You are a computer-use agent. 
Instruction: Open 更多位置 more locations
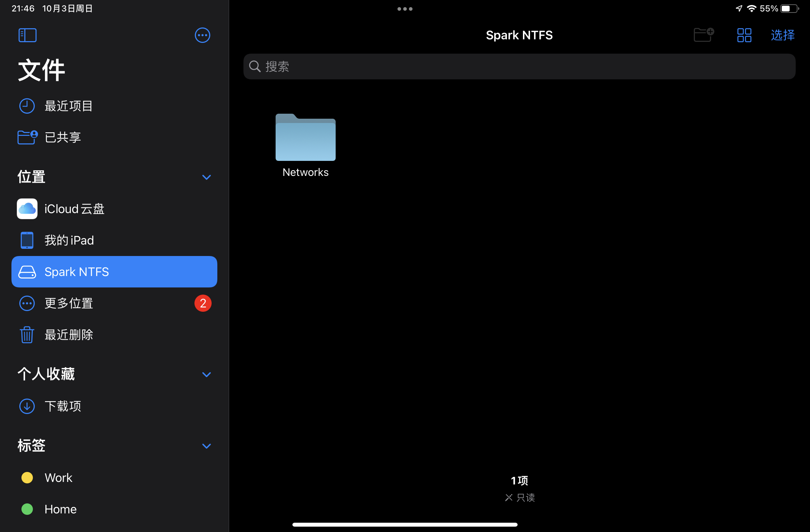(69, 303)
